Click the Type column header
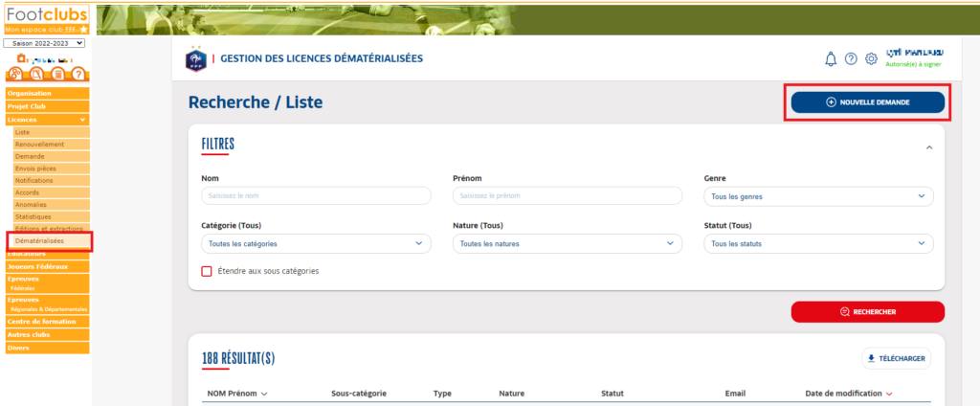This screenshot has height=406, width=980. 442,394
